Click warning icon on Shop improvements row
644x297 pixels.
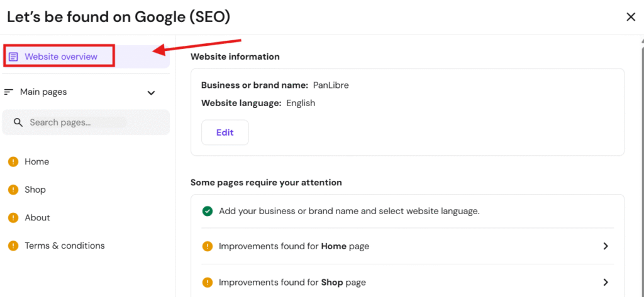coord(208,282)
